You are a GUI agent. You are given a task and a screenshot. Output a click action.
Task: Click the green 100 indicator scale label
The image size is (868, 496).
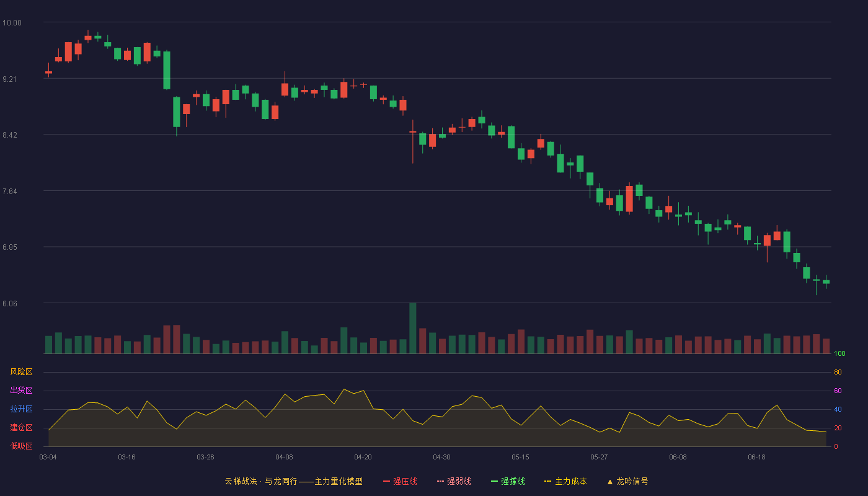tap(839, 354)
